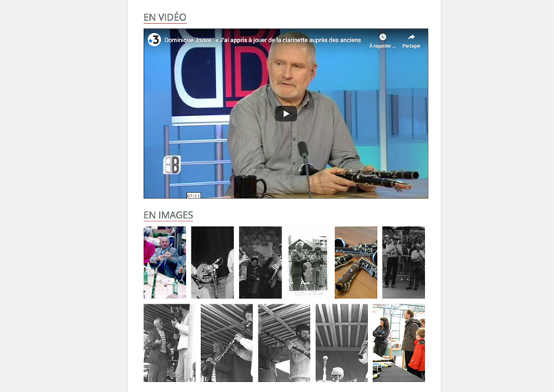Image resolution: width=554 pixels, height=392 pixels.
Task: Open photo of men standing in crowd outdoors
Action: 403,263
